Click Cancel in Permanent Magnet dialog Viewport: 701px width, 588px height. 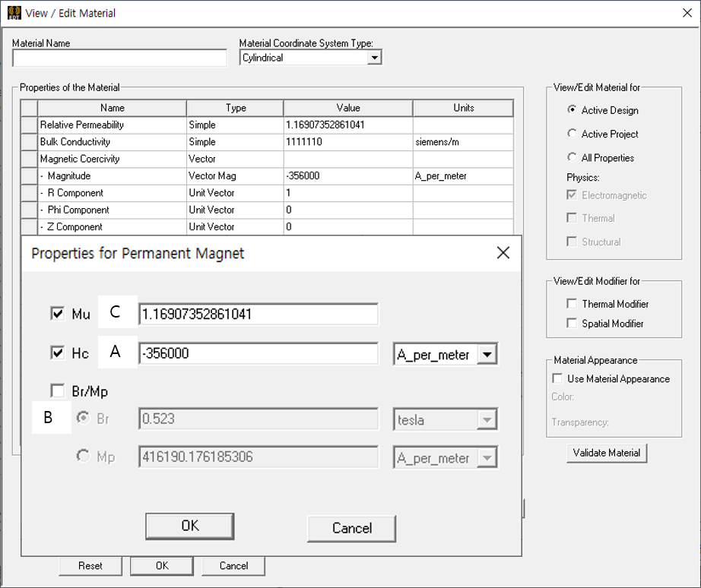[351, 528]
